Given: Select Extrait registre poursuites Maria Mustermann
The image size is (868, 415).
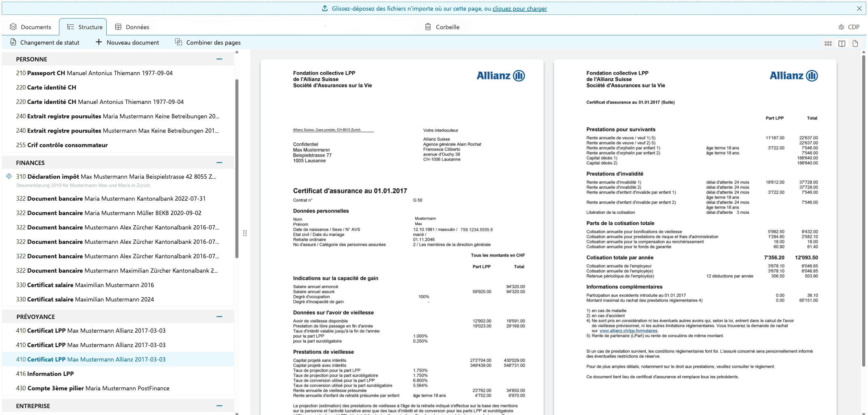Looking at the screenshot, I should click(x=118, y=116).
